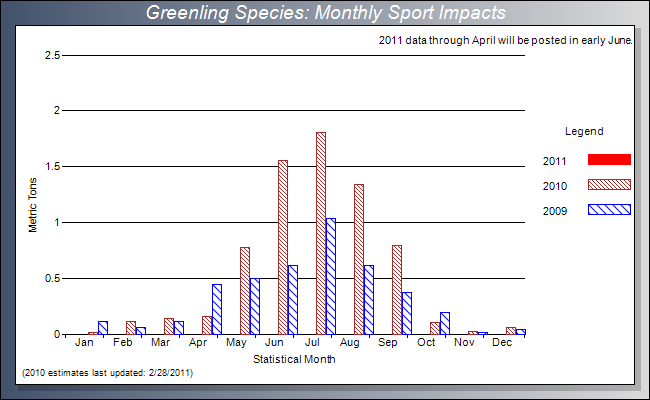Click the solid red 2011 legend swatch
Image resolution: width=650 pixels, height=400 pixels.
[609, 160]
